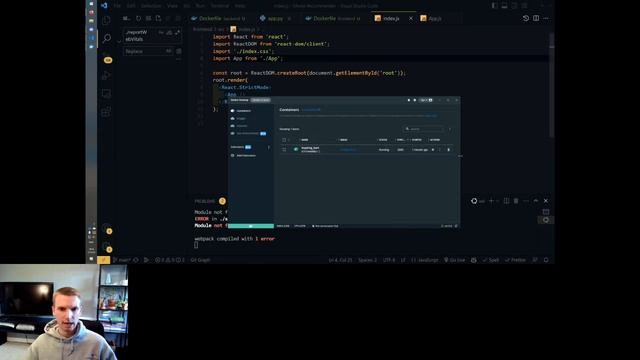Click the Docker container search field
The width and height of the screenshot is (640, 360).
pyautogui.click(x=424, y=129)
